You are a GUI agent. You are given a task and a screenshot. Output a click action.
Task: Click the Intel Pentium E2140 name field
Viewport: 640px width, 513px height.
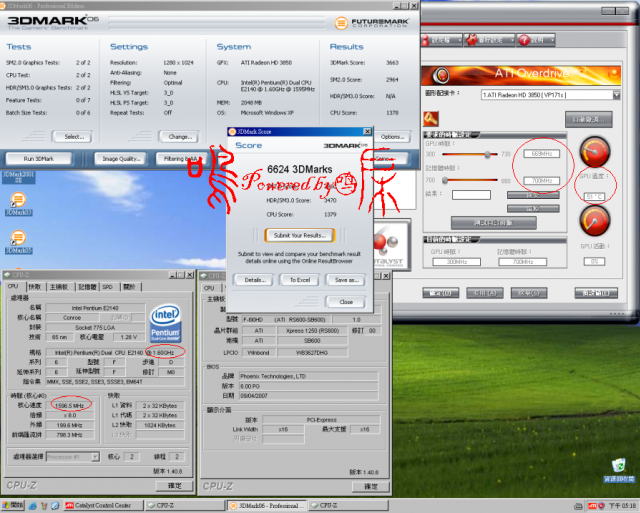click(95, 308)
